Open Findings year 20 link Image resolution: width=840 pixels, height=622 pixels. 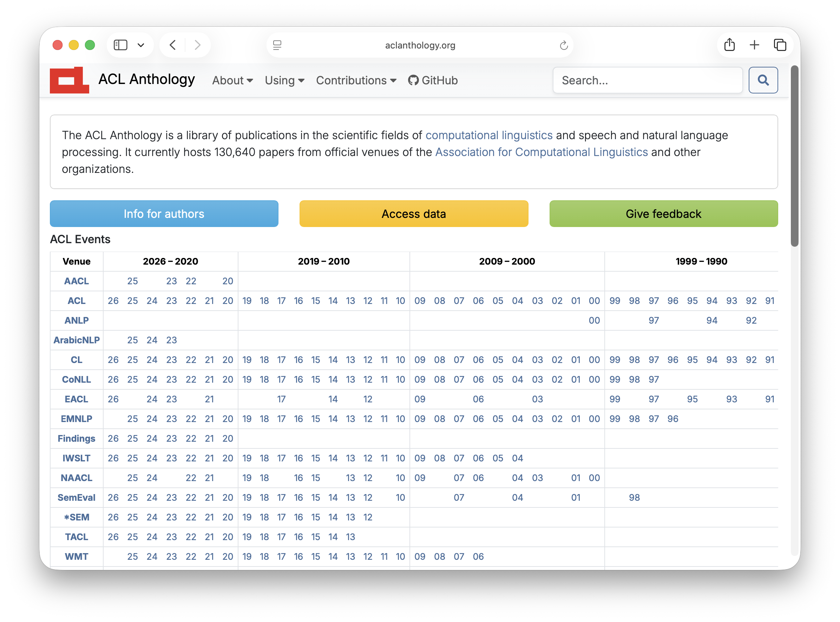228,439
